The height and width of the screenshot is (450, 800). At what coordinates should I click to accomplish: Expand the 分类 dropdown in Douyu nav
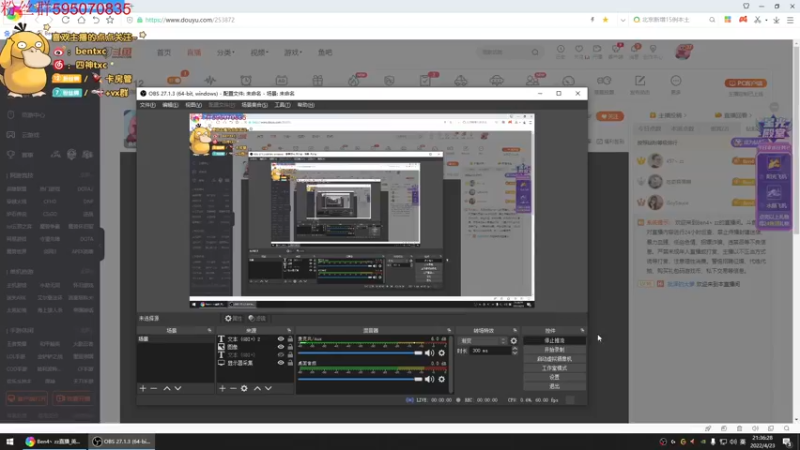[226, 53]
